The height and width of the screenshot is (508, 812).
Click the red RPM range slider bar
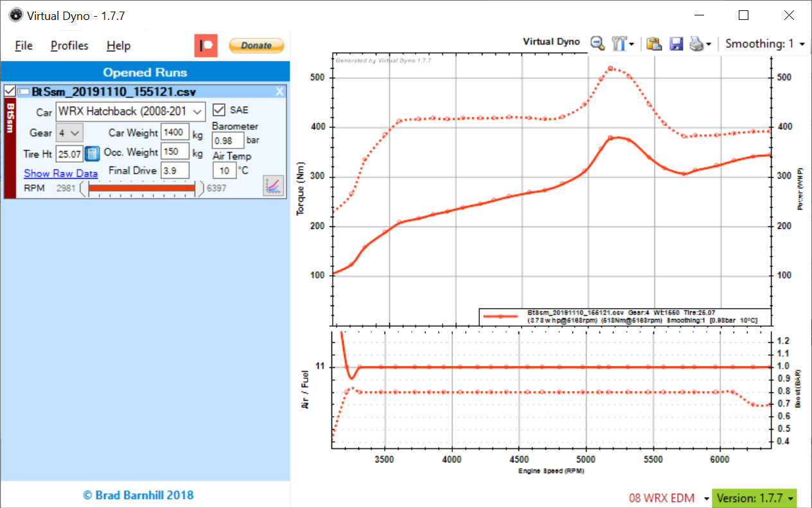click(141, 188)
